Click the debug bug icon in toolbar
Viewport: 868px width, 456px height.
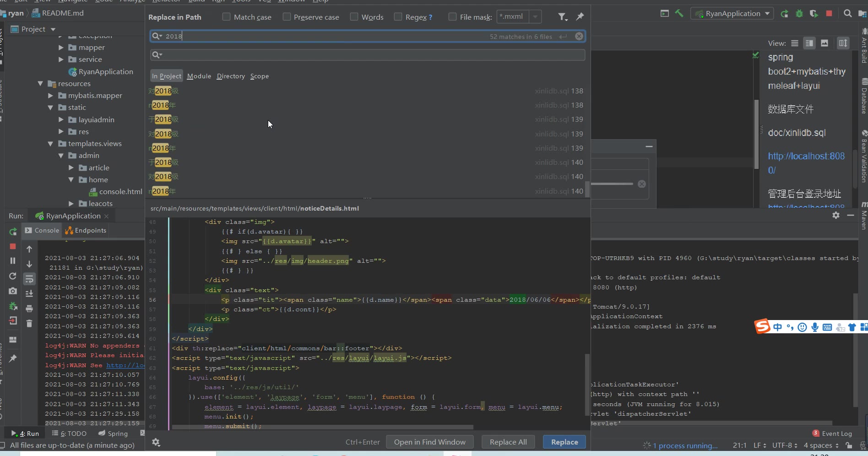point(799,14)
